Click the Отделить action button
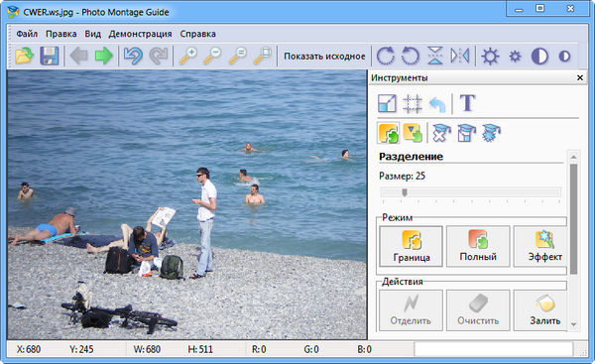The height and width of the screenshot is (364, 595). pyautogui.click(x=411, y=310)
